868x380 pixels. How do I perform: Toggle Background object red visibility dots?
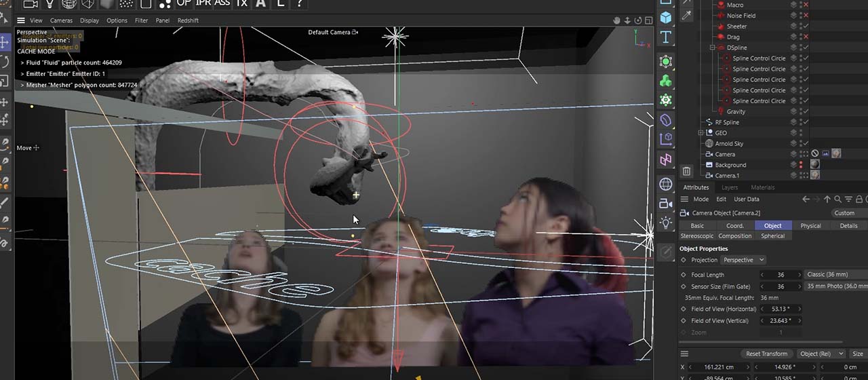pos(801,165)
